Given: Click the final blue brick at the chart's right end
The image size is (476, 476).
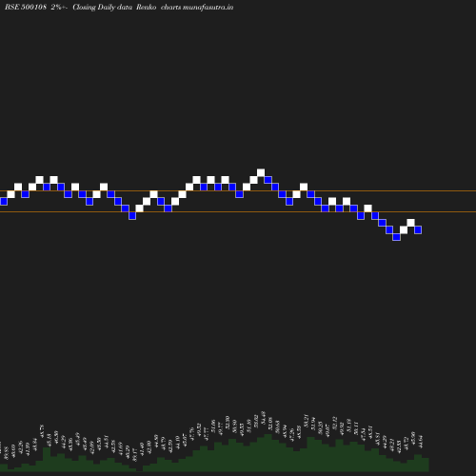Looking at the screenshot, I should 418,229.
